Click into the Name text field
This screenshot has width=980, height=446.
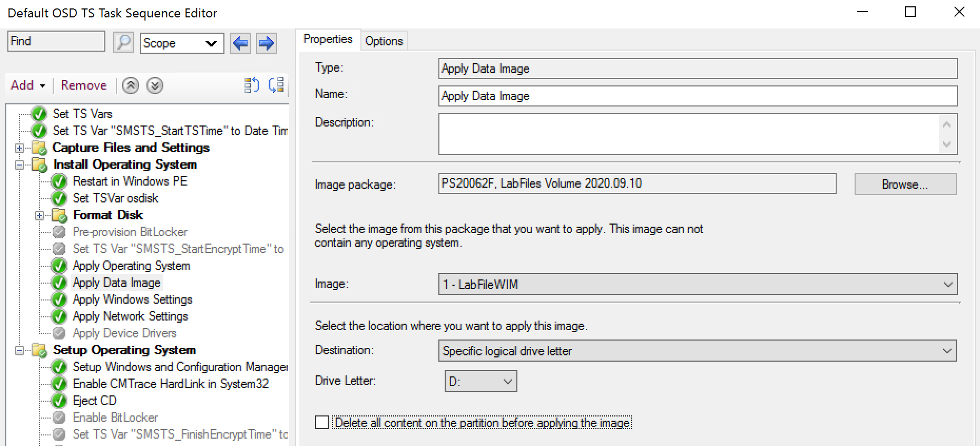click(x=697, y=96)
